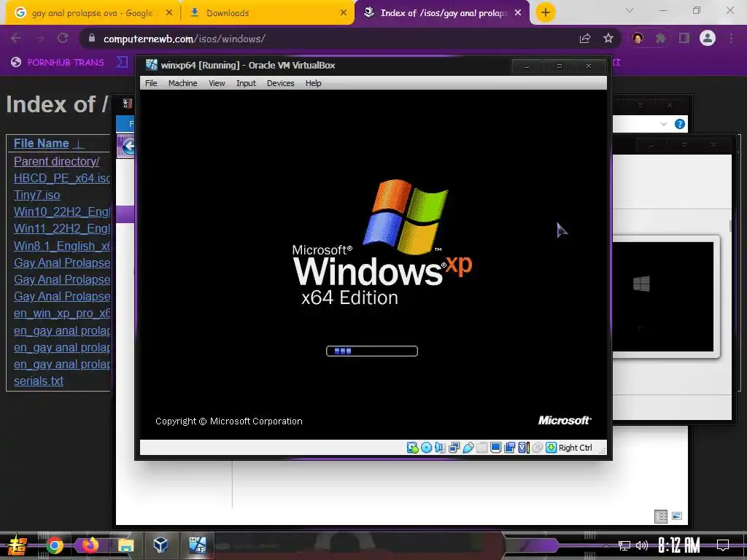Click the keyboard capture arrow next to Right Ctrl
The width and height of the screenshot is (747, 560).
tap(551, 448)
